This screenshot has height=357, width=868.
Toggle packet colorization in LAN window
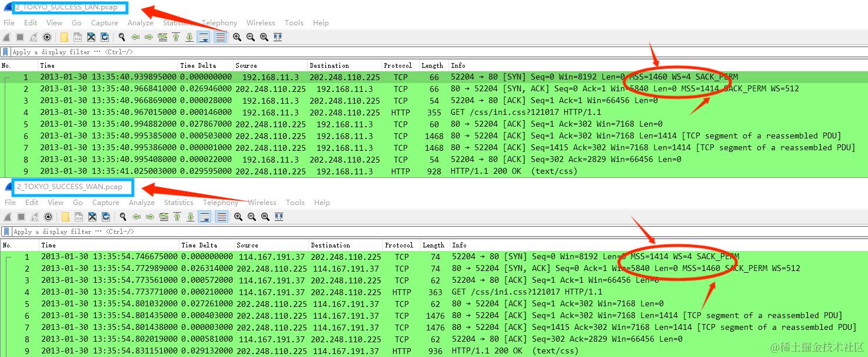pyautogui.click(x=220, y=37)
